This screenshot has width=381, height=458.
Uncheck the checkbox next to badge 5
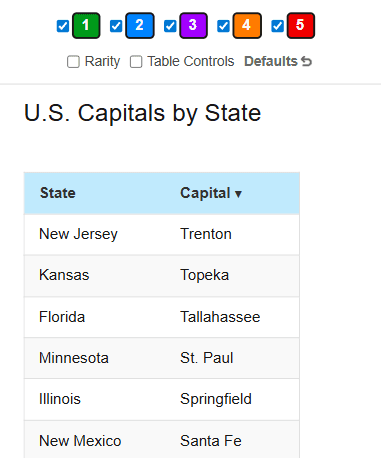277,26
